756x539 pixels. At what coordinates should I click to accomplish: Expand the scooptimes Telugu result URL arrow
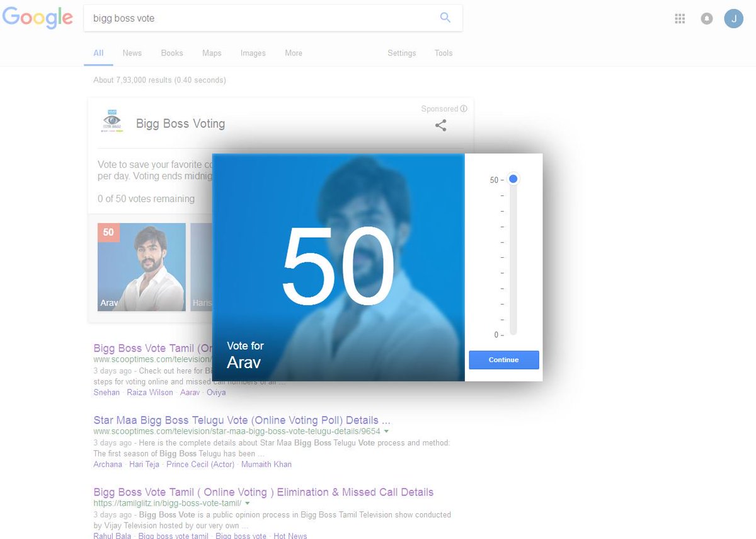point(386,431)
